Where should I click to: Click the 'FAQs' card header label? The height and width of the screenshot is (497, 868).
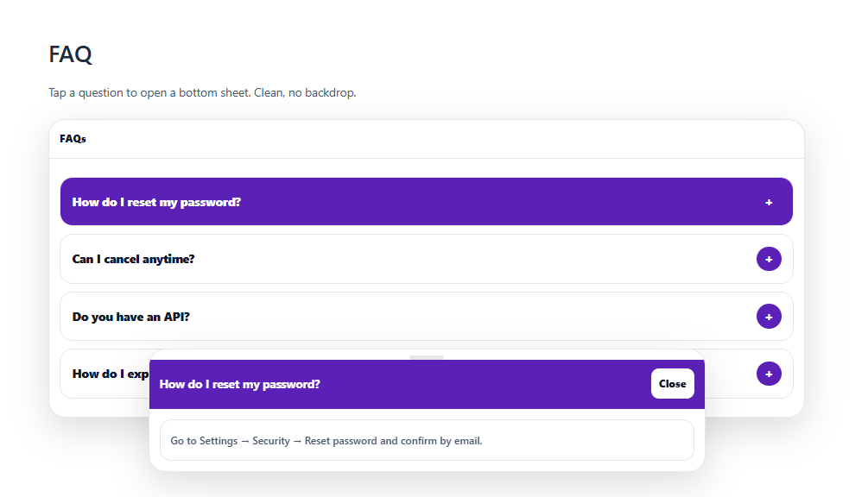point(73,139)
